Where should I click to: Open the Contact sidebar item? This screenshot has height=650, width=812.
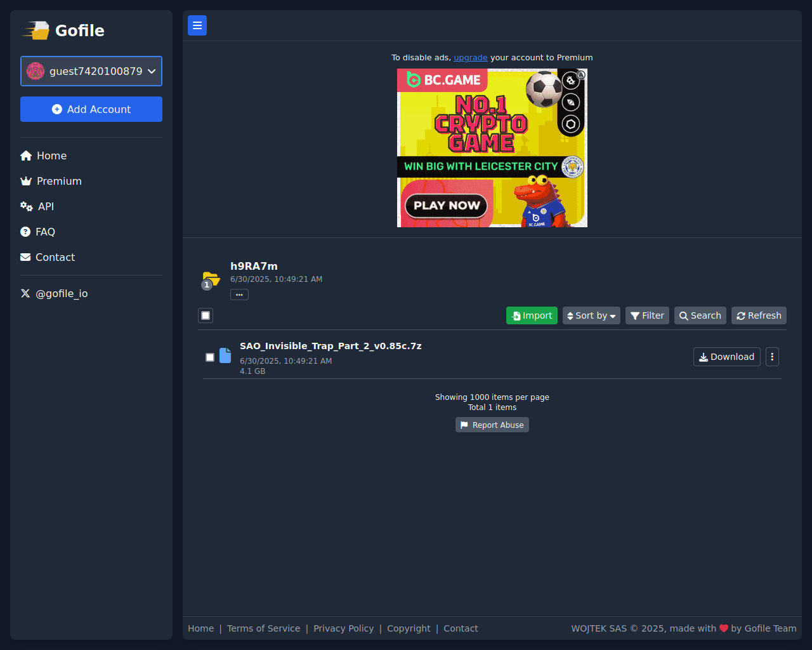pyautogui.click(x=48, y=257)
